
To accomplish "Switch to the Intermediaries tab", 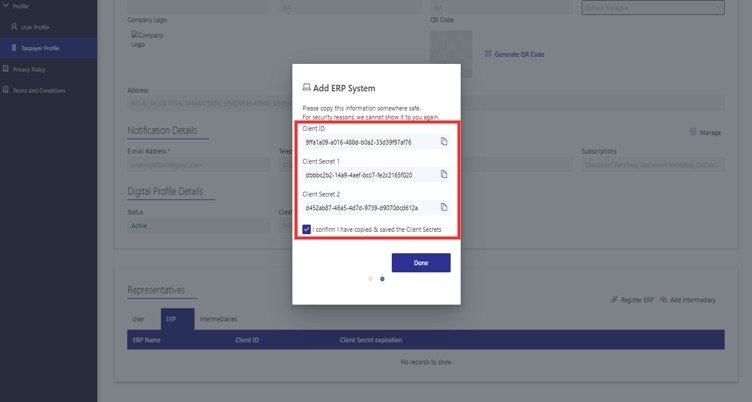I will pyautogui.click(x=218, y=319).
